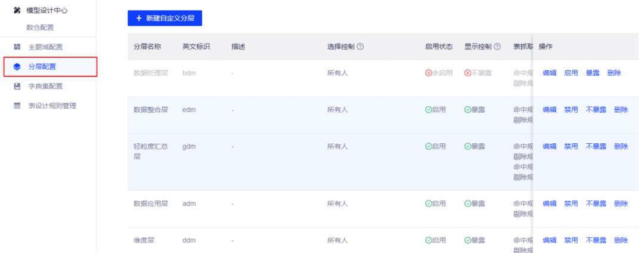Screen dimensions: 644x253
Task: Click the 轻粒度汇总层 name cell
Action: point(151,151)
